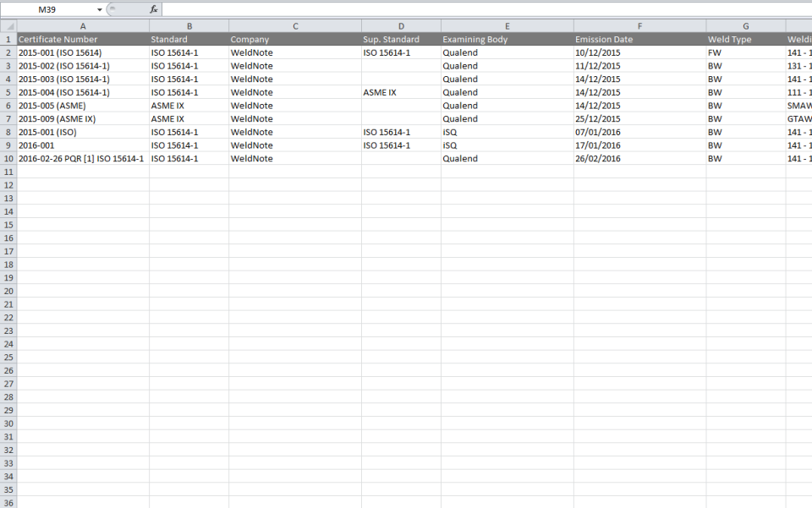Select row 36 header
Image resolution: width=812 pixels, height=508 pixels.
pyautogui.click(x=8, y=502)
